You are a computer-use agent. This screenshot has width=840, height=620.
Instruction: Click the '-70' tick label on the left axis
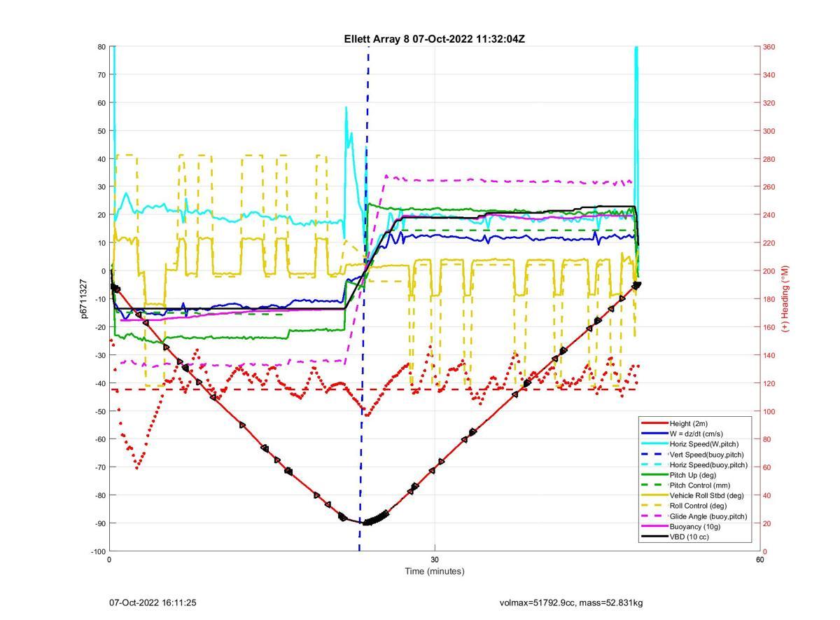99,467
